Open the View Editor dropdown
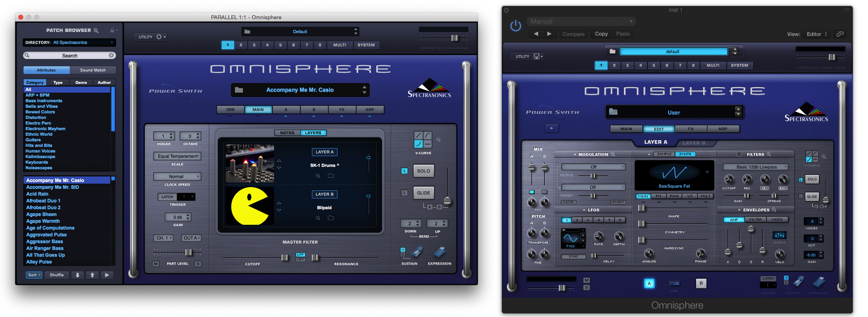 point(816,34)
